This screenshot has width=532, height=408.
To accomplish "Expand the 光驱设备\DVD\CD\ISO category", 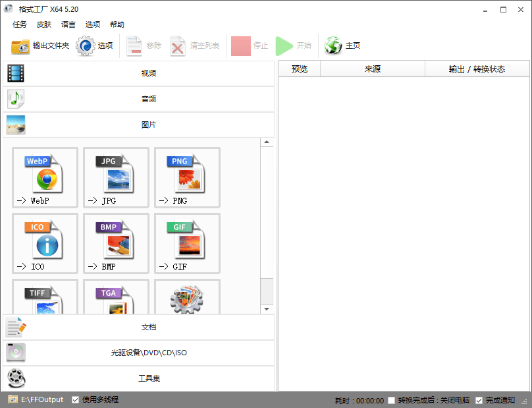I will point(138,353).
